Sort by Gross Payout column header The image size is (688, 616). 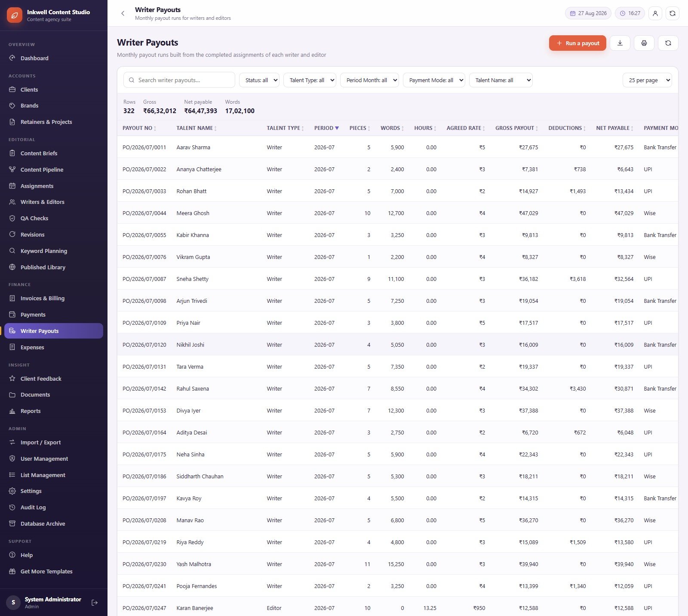(516, 128)
